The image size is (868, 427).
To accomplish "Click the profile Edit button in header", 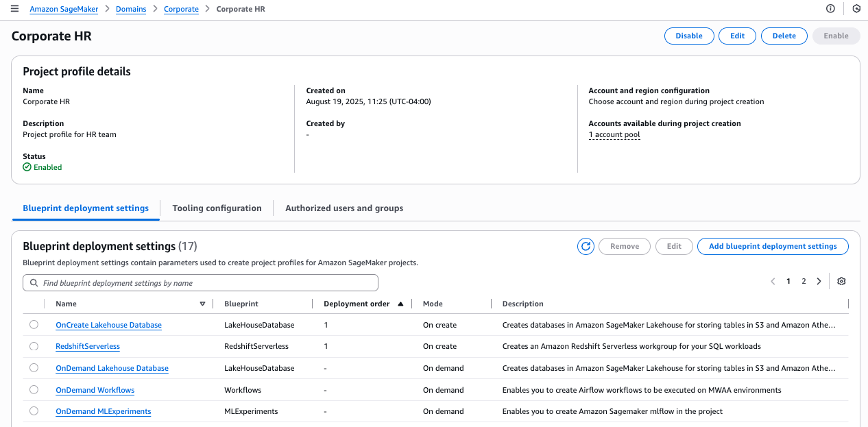I will pyautogui.click(x=738, y=36).
